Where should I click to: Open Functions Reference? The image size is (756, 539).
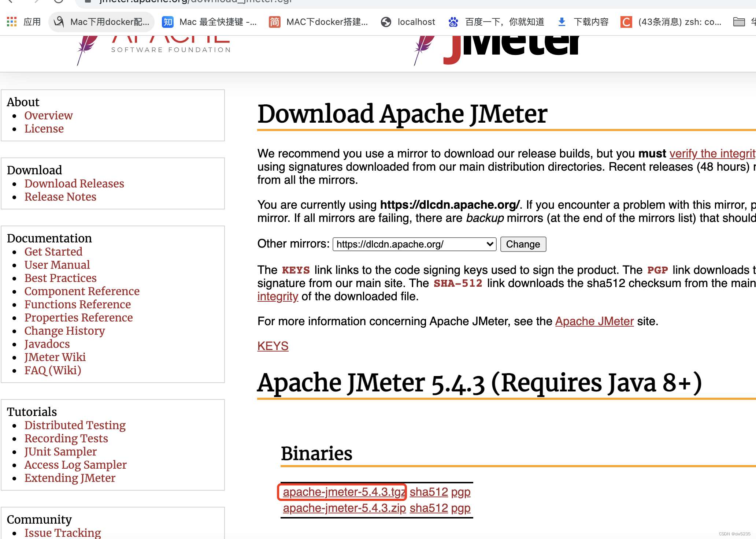pos(78,304)
